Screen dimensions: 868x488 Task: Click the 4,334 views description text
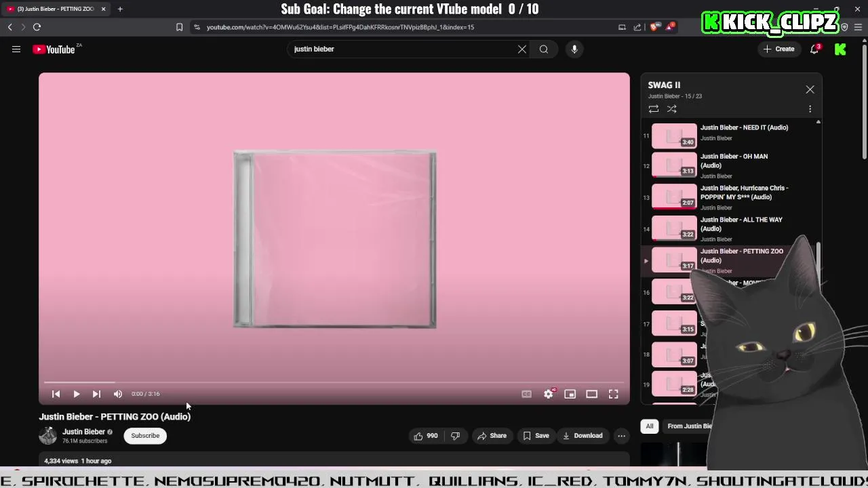(78, 461)
